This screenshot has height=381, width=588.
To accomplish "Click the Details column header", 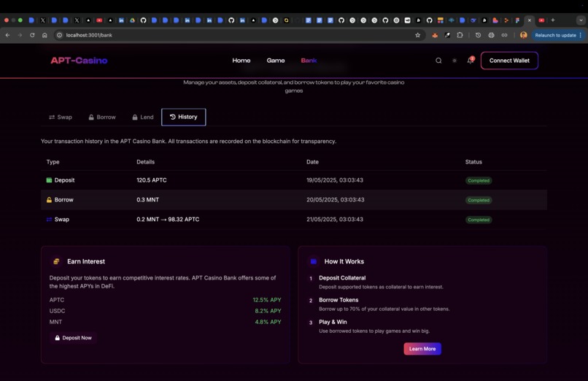I will [x=145, y=162].
